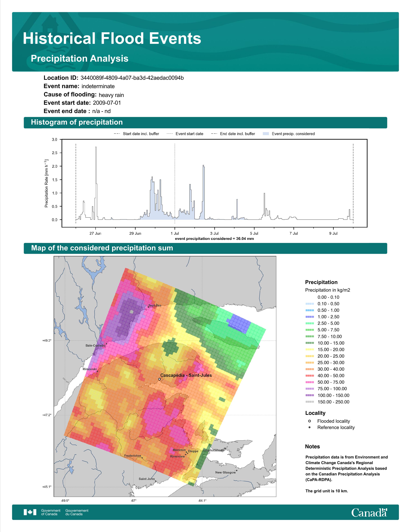Click the Canada wordmark logo
Image resolution: width=411 pixels, height=532 pixels.
click(x=369, y=512)
